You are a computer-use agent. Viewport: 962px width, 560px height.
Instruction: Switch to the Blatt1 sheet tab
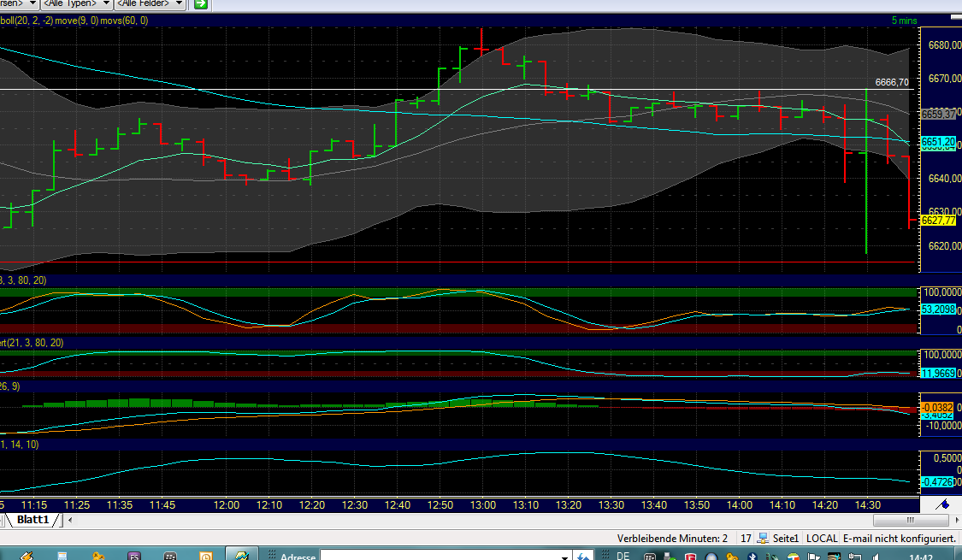34,519
